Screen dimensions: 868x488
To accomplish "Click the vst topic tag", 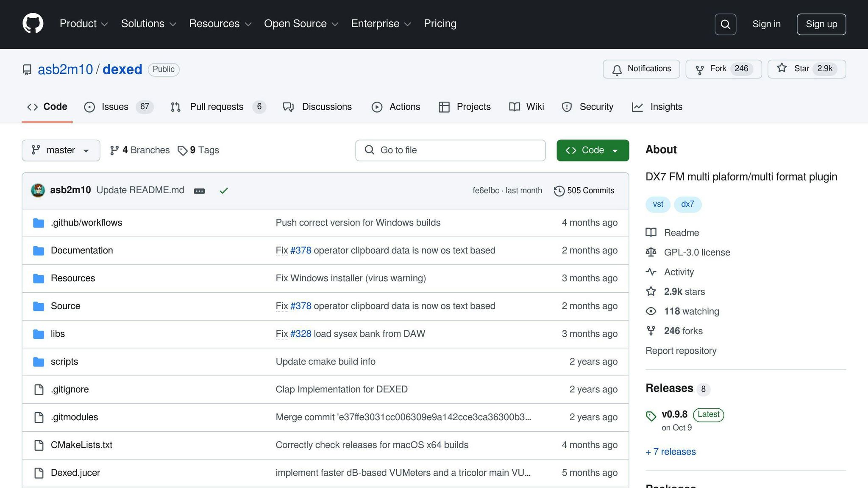I will (658, 204).
